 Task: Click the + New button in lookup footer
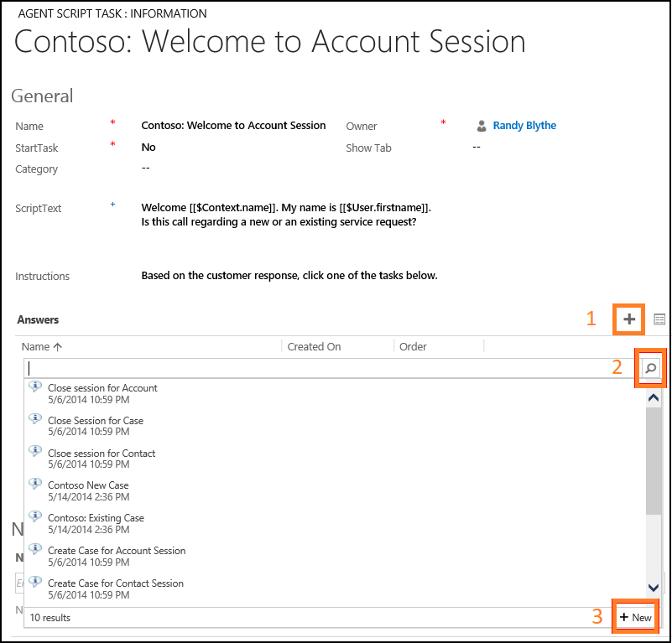[636, 617]
